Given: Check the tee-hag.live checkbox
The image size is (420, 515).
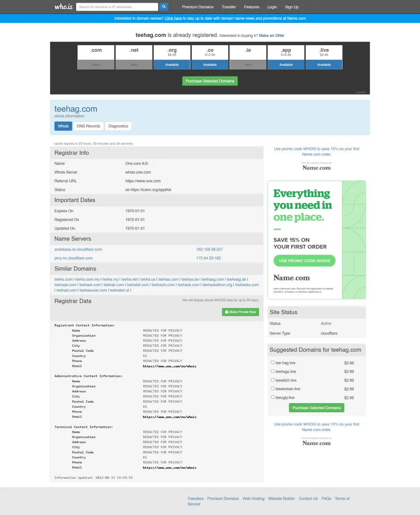Looking at the screenshot, I should 273,362.
